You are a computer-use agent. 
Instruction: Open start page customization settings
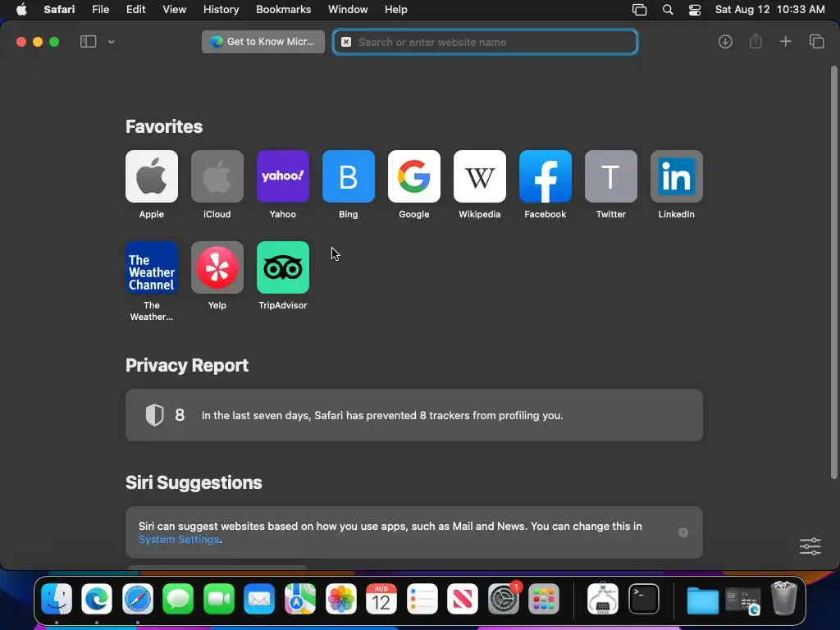[810, 546]
